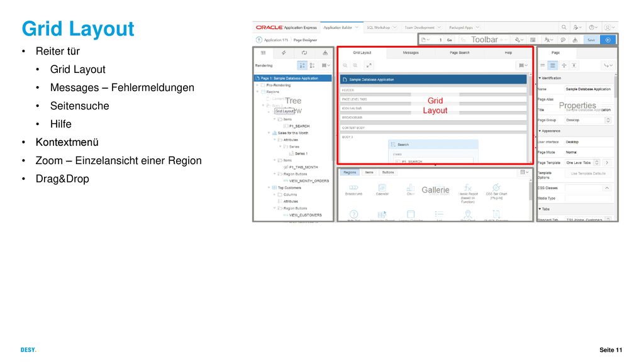
Task: Select Page 1: Sample Database Application tree node
Action: point(293,78)
